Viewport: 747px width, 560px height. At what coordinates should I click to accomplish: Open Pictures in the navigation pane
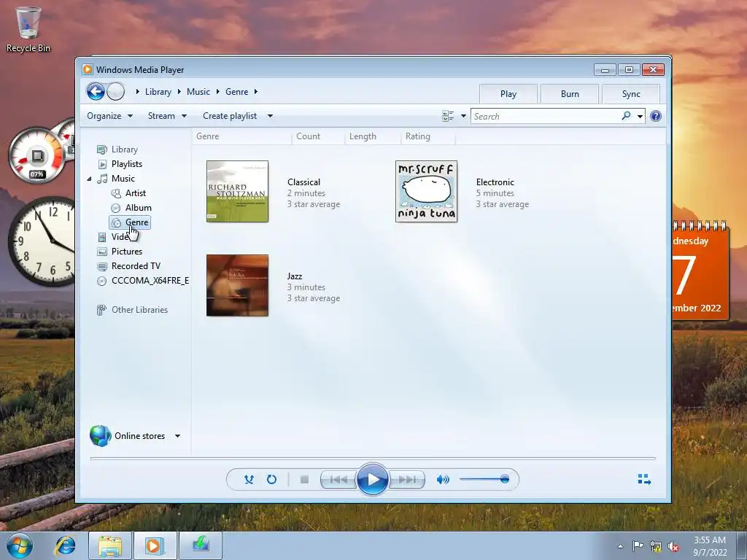tap(127, 252)
